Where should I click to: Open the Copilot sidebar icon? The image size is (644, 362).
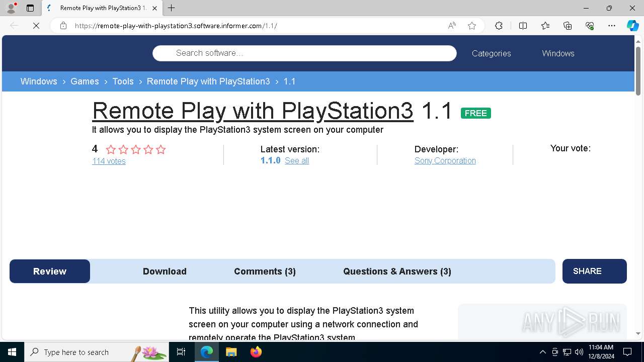click(x=632, y=26)
